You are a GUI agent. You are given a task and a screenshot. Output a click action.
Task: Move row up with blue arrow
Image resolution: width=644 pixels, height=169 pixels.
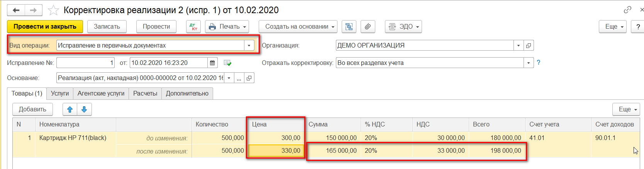coord(70,109)
